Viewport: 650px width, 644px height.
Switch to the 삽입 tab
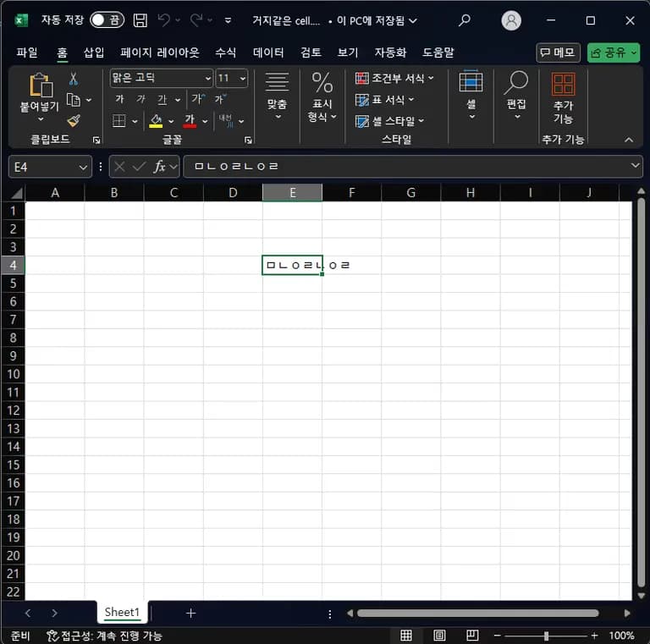click(94, 52)
